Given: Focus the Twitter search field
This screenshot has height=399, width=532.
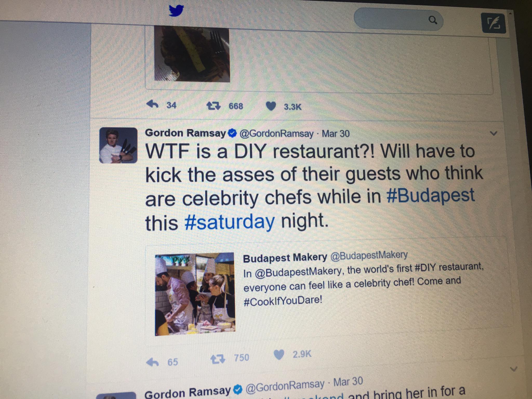Looking at the screenshot, I should [x=398, y=19].
